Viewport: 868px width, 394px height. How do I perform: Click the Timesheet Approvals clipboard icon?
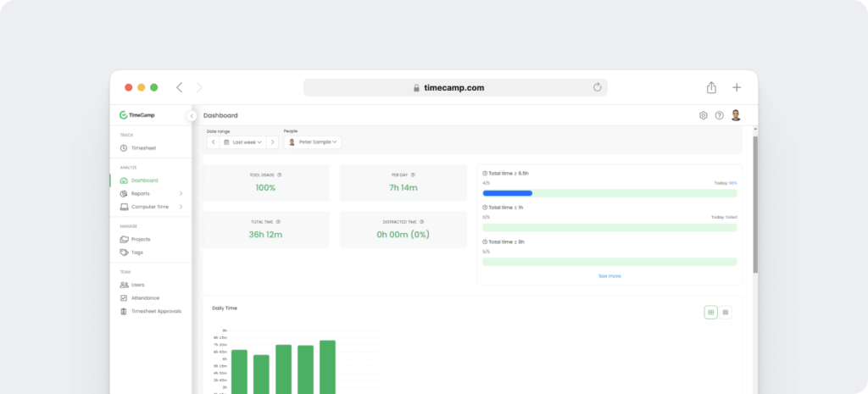(124, 311)
